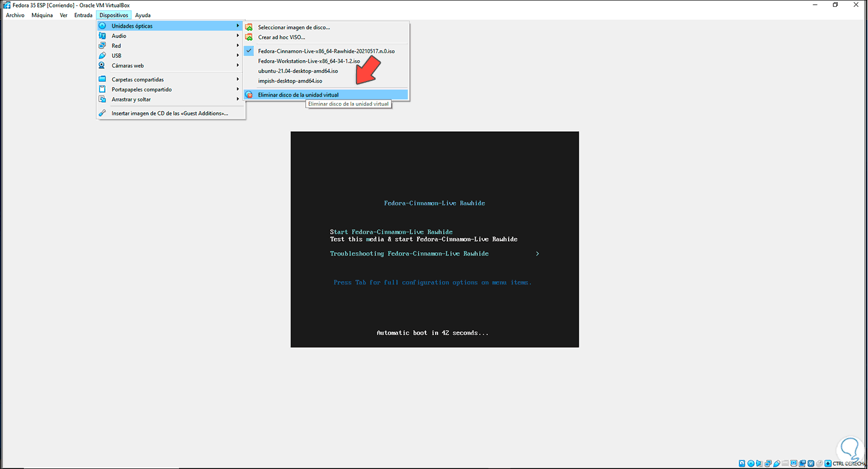Click the 'Automatic boot' countdown text
The height and width of the screenshot is (469, 868).
point(433,333)
